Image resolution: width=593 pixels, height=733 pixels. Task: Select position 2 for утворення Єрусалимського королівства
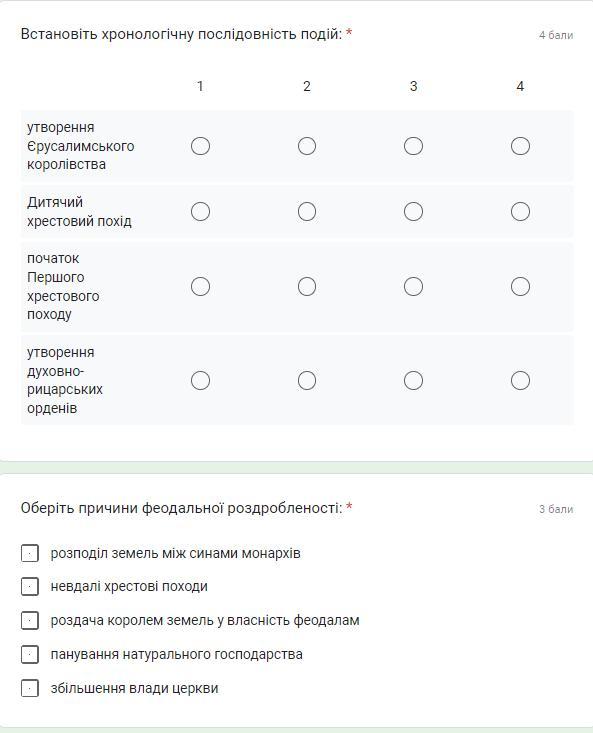(x=307, y=146)
